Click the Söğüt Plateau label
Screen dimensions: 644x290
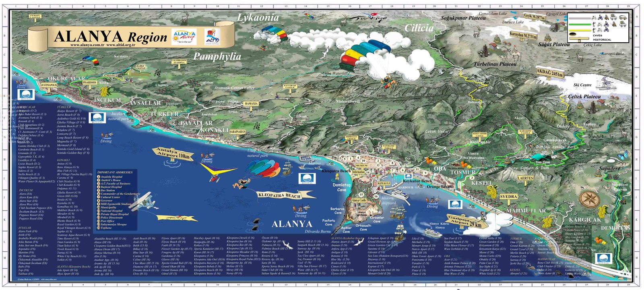tap(554, 44)
